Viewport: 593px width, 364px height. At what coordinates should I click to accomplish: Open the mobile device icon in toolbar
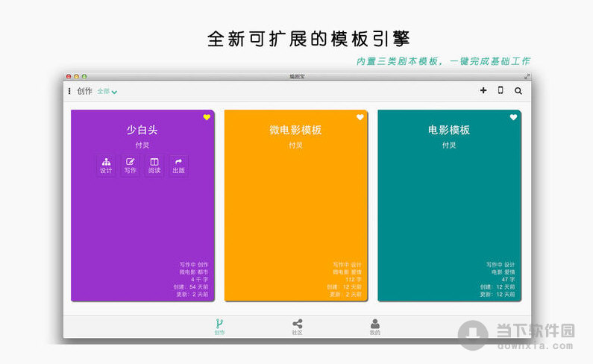click(x=501, y=90)
